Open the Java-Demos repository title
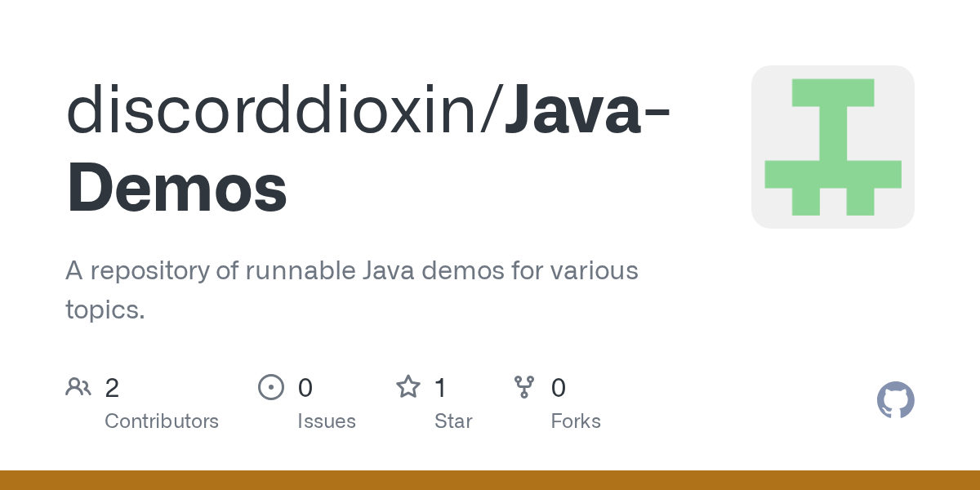 pyautogui.click(x=368, y=150)
